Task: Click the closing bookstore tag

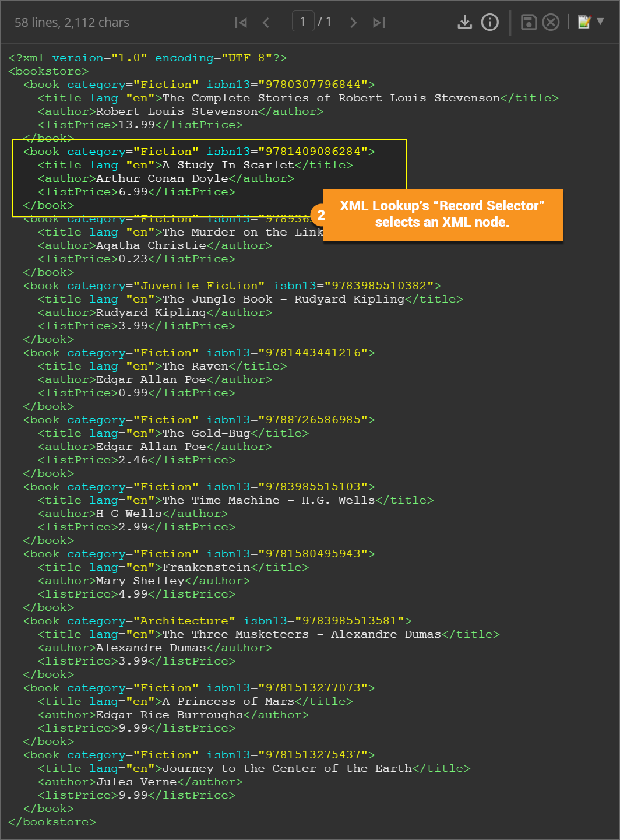Action: 52,822
